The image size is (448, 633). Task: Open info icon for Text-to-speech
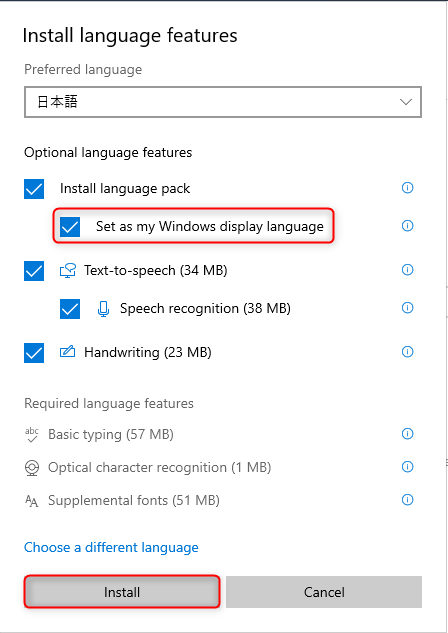tap(407, 270)
